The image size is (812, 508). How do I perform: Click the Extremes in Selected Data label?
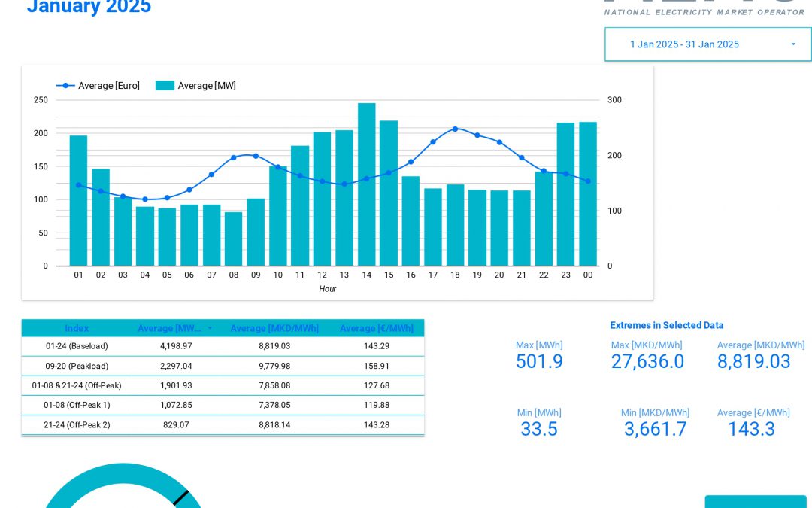667,325
